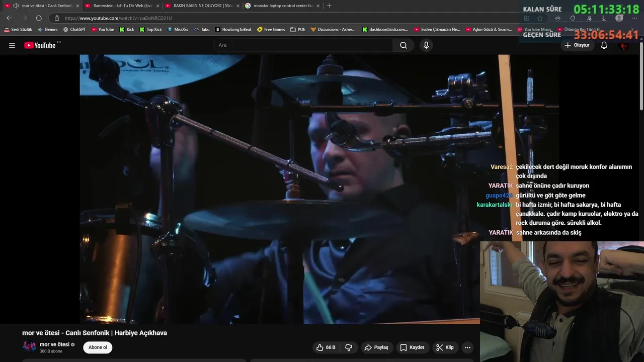The image size is (644, 362).
Task: Start voice search with the microphone icon
Action: pyautogui.click(x=426, y=45)
